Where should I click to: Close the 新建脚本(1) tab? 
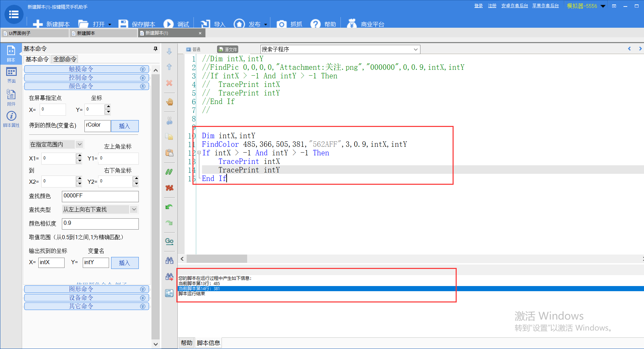tap(200, 33)
